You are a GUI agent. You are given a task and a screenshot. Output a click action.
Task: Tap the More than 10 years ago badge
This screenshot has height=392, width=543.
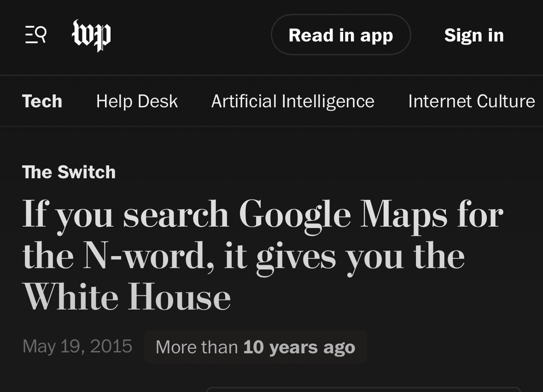point(255,347)
